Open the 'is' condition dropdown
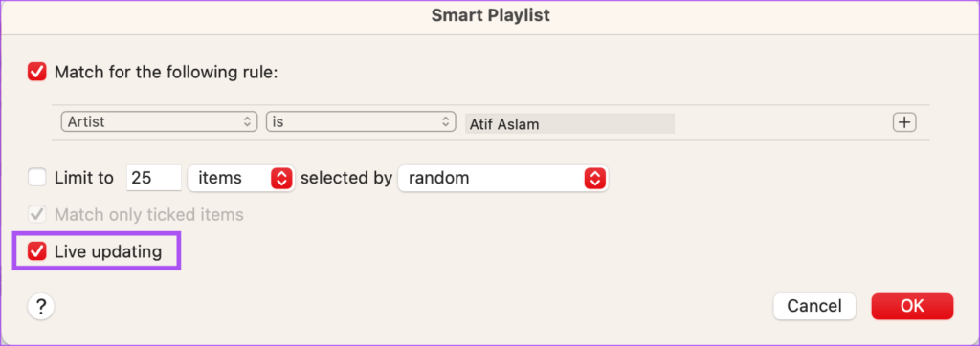This screenshot has width=980, height=346. pyautogui.click(x=361, y=121)
